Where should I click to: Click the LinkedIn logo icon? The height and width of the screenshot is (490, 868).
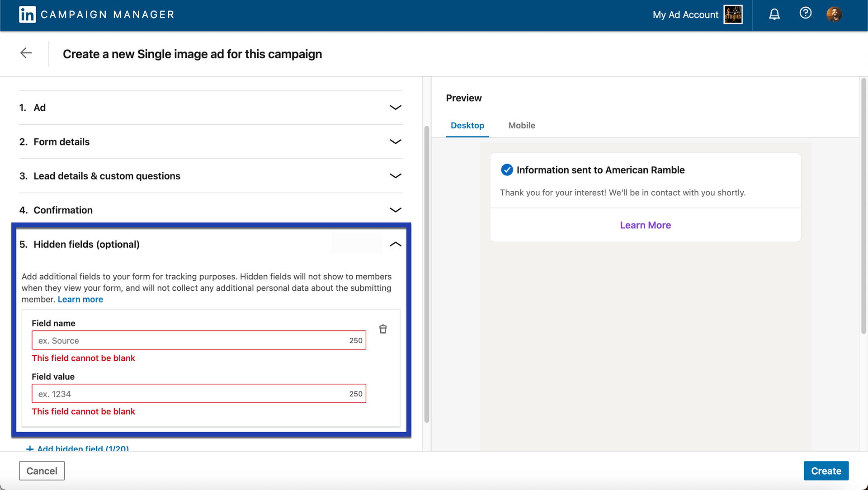point(27,14)
